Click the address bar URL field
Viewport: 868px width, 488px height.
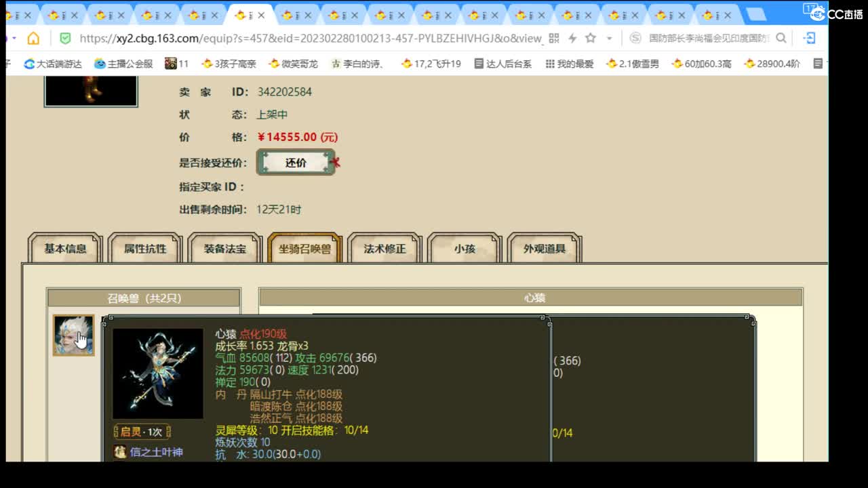[311, 39]
